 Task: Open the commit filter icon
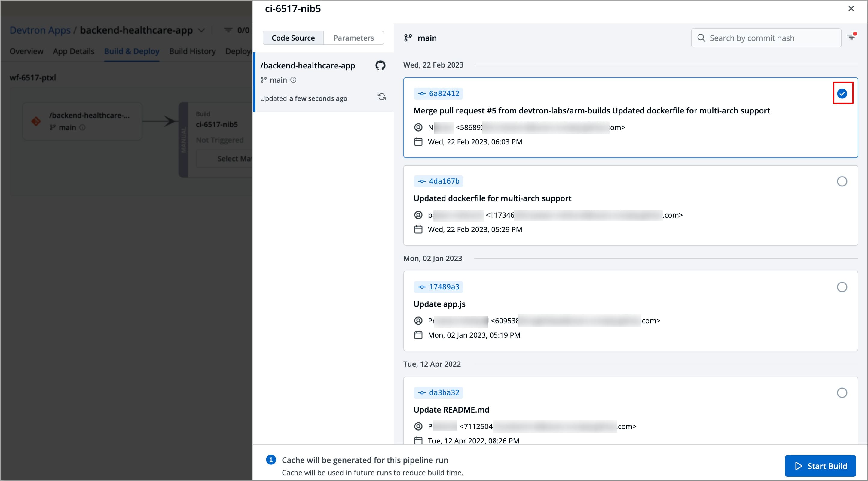tap(851, 37)
